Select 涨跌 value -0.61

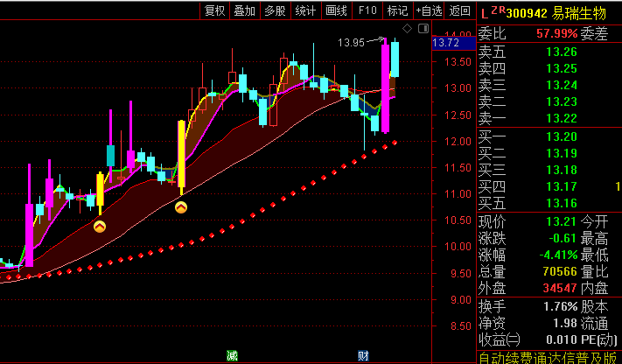coord(563,238)
